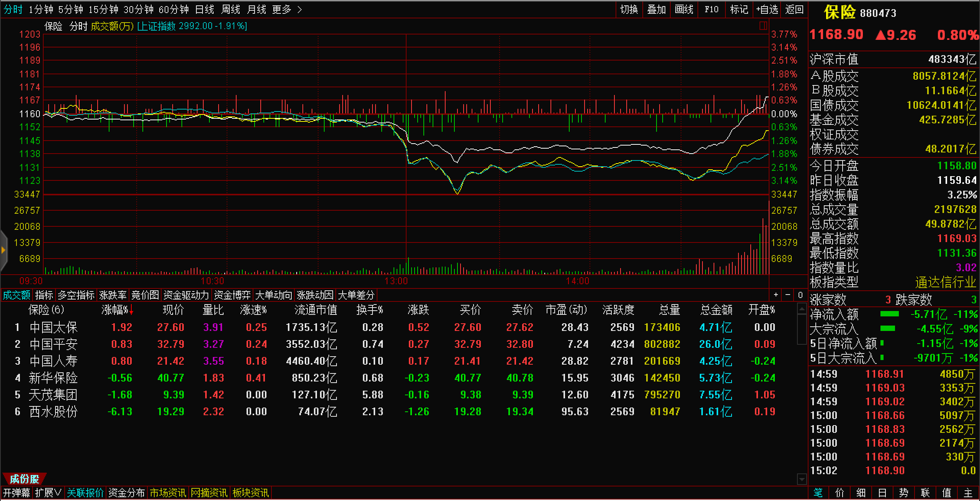
Task: Select the 资金博弈 indicator tab
Action: 232,295
